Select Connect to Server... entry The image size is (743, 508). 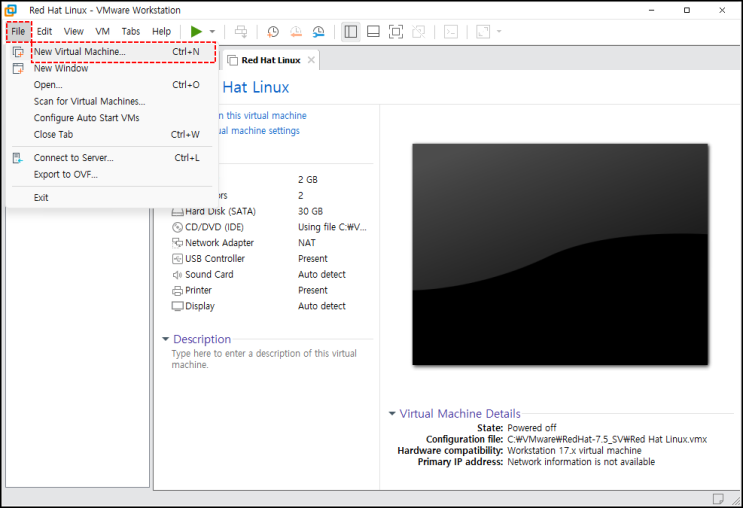pos(111,158)
